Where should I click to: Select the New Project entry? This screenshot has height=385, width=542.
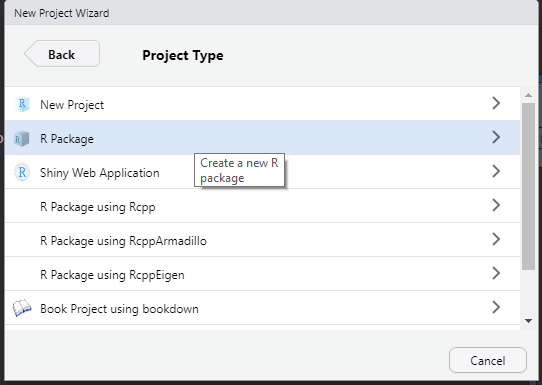[x=262, y=104]
